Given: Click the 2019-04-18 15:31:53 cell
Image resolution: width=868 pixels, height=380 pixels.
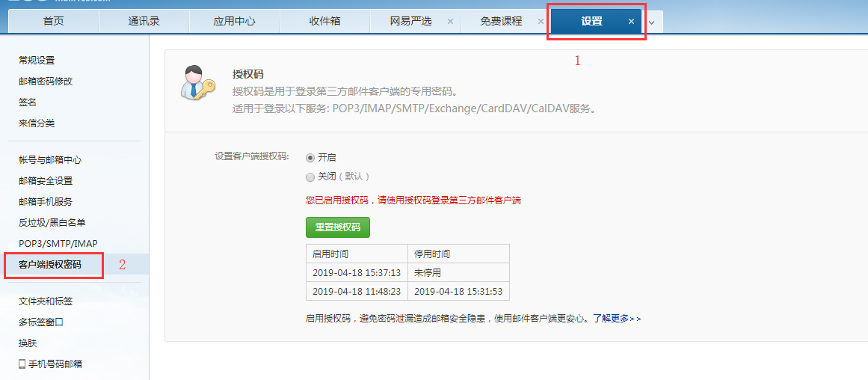Looking at the screenshot, I should click(458, 292).
